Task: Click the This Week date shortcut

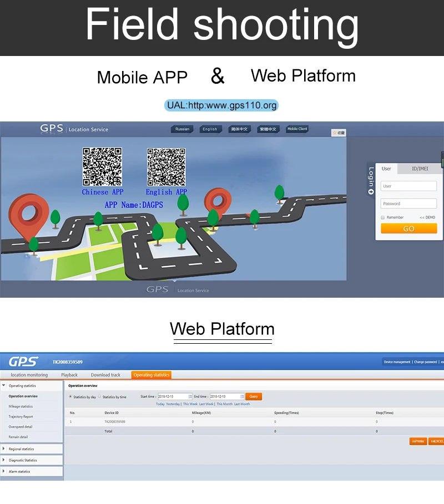Action: [x=190, y=404]
